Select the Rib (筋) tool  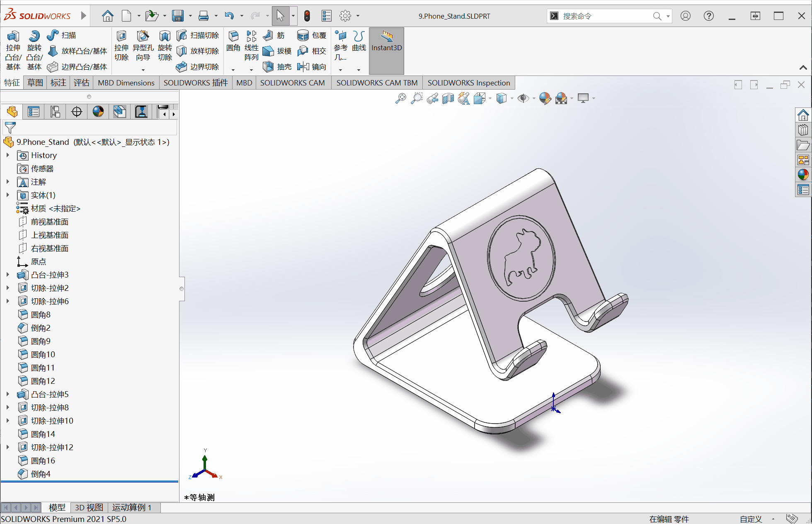coord(274,35)
